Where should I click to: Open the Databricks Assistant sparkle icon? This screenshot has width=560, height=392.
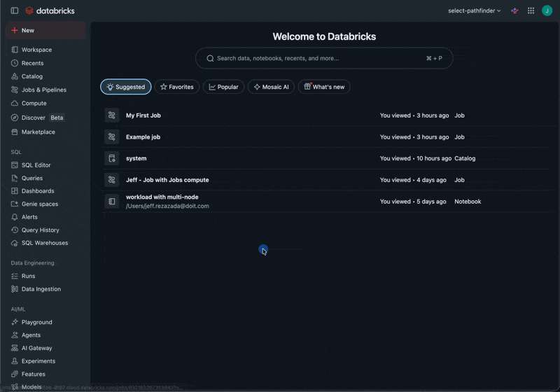(514, 10)
